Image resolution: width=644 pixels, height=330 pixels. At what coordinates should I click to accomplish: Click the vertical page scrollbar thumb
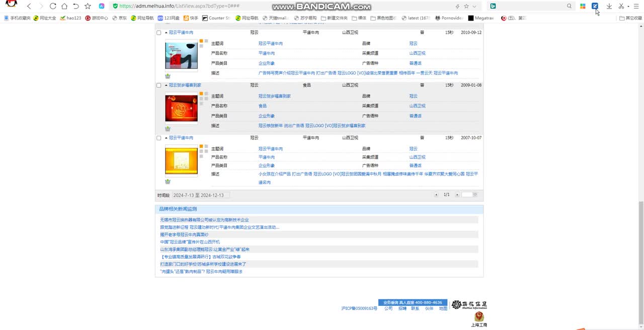point(640,263)
